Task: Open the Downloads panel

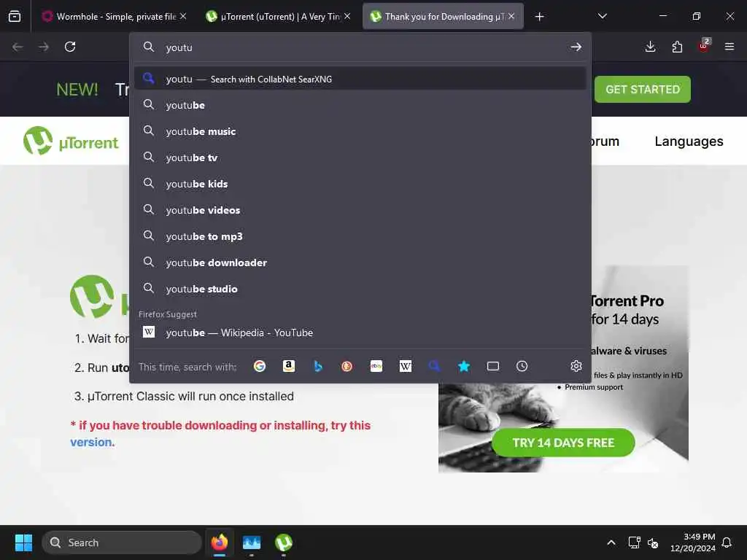Action: [x=650, y=47]
